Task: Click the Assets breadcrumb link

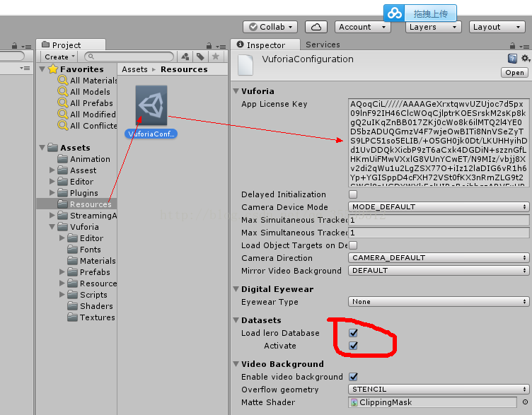Action: point(134,69)
